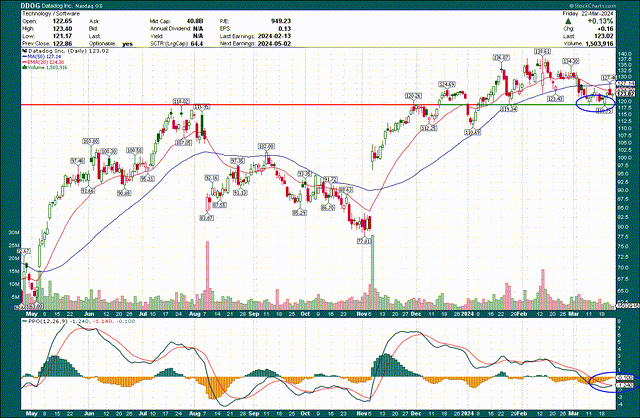640x418 pixels.
Task: Click the PPO(12,26,9) indicator label
Action: pos(46,321)
